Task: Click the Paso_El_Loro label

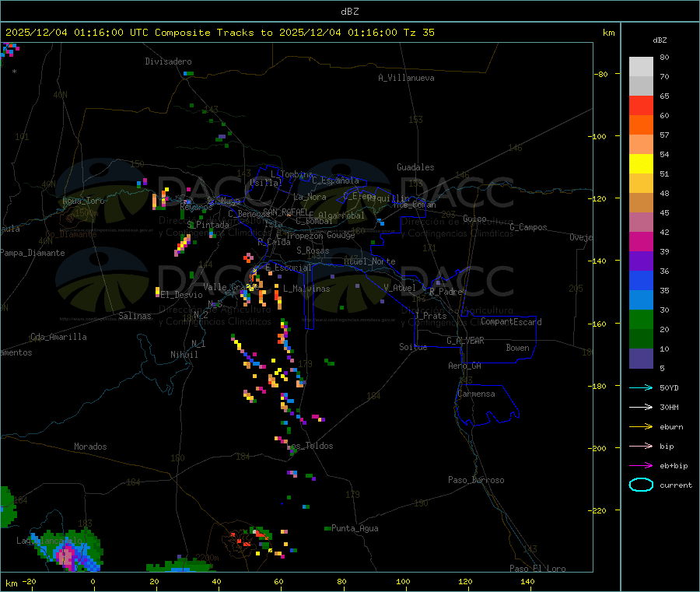Action: click(538, 569)
